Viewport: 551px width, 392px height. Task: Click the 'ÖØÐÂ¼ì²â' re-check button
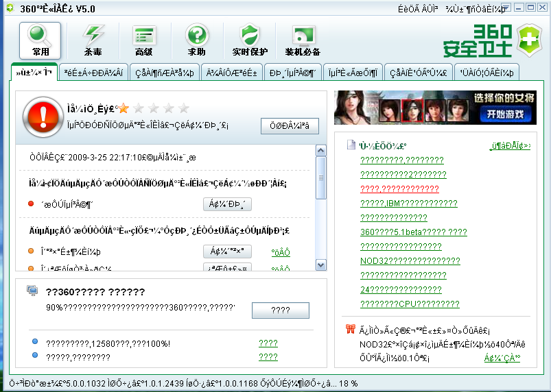pos(290,126)
